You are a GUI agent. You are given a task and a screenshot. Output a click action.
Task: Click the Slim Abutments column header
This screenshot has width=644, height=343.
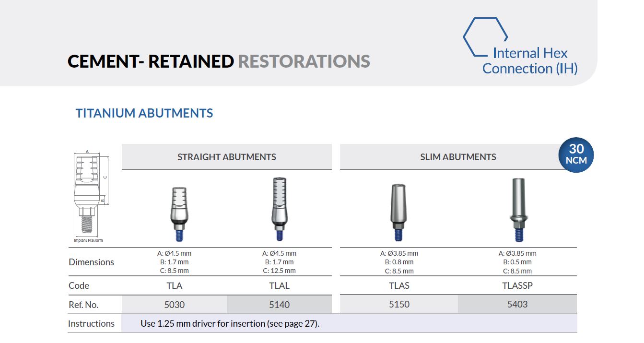(458, 157)
